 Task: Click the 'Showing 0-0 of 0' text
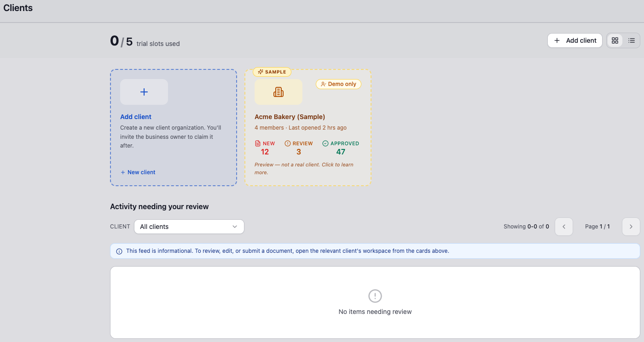click(526, 227)
